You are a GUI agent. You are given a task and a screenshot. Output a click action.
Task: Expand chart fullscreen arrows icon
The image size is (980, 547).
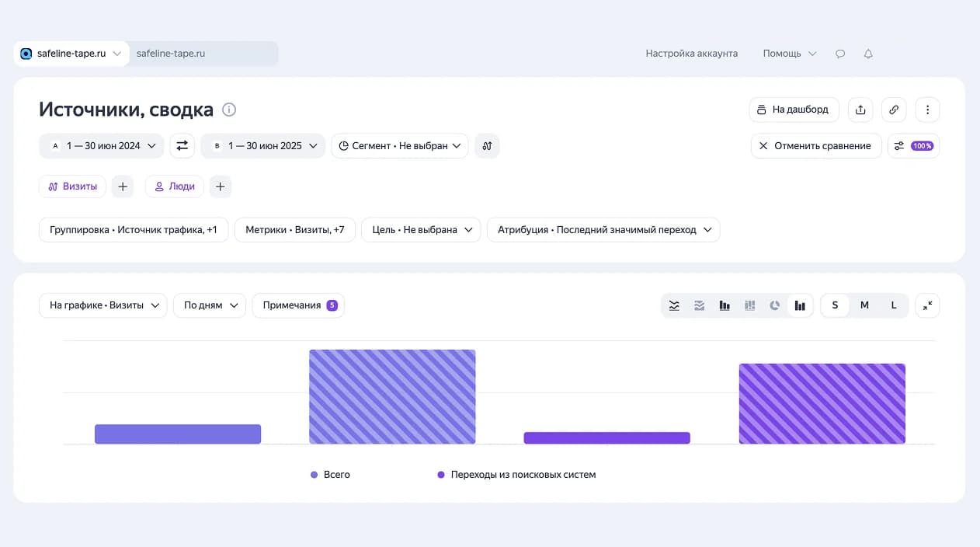[927, 305]
